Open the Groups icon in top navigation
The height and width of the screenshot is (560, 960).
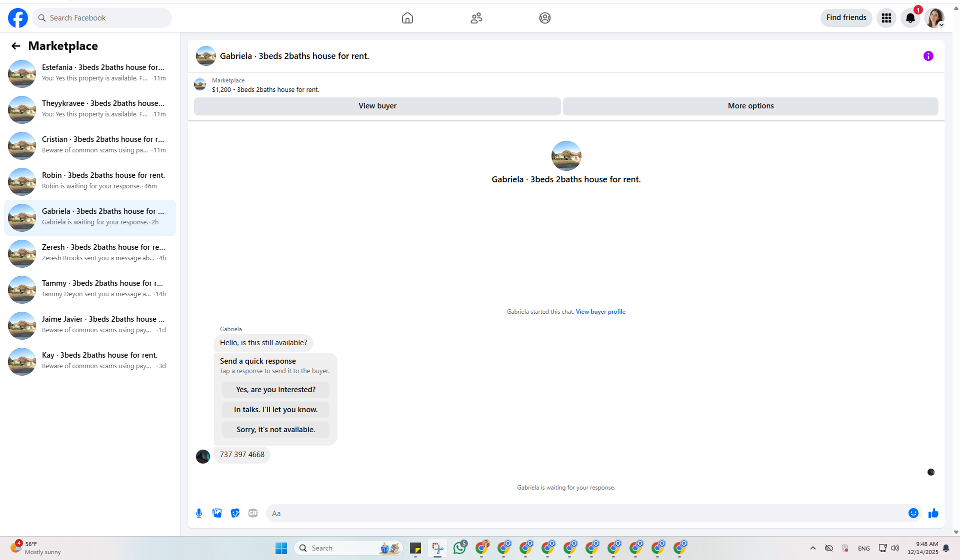545,18
